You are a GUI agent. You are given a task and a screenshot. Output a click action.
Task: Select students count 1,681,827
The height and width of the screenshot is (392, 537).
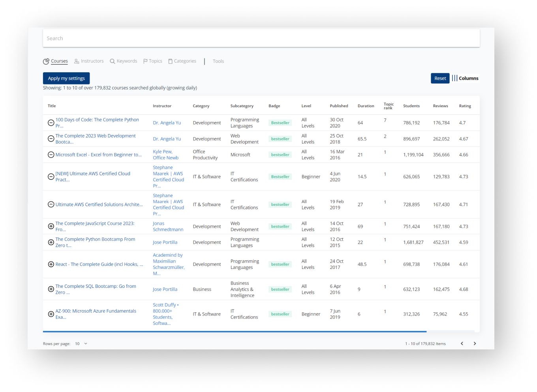point(413,242)
